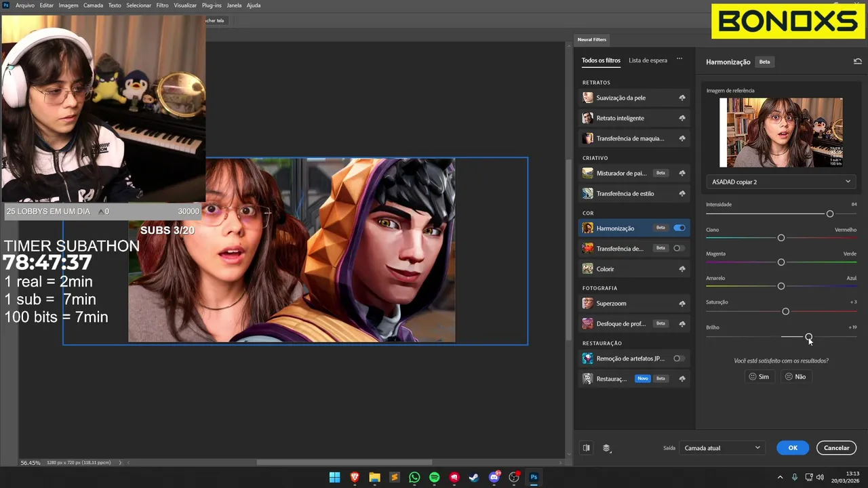The height and width of the screenshot is (488, 868).
Task: Switch to the Lista de espera tab
Action: tap(648, 60)
